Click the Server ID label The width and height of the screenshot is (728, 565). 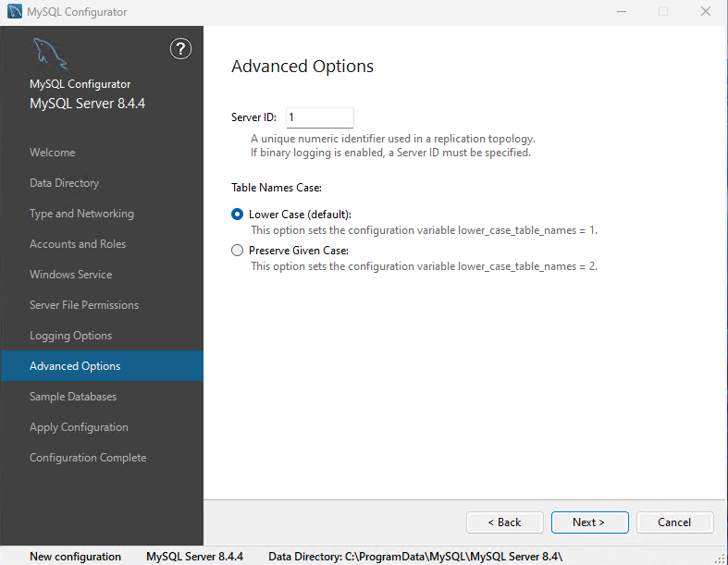coord(253,117)
